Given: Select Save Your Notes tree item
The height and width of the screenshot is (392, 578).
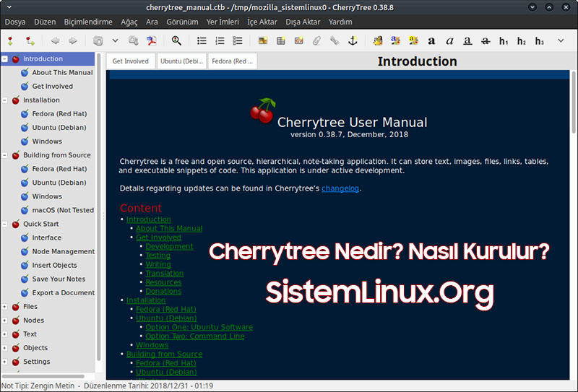Looking at the screenshot, I should click(59, 279).
